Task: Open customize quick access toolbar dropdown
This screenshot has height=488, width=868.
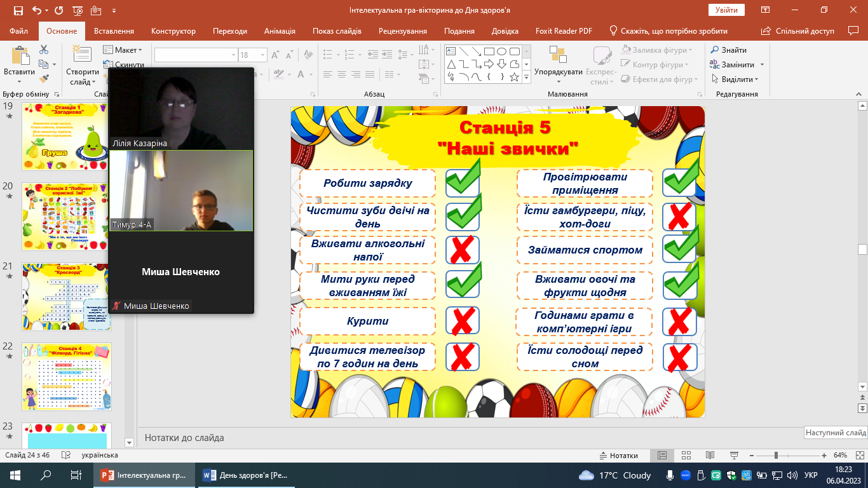Action: 114,11
